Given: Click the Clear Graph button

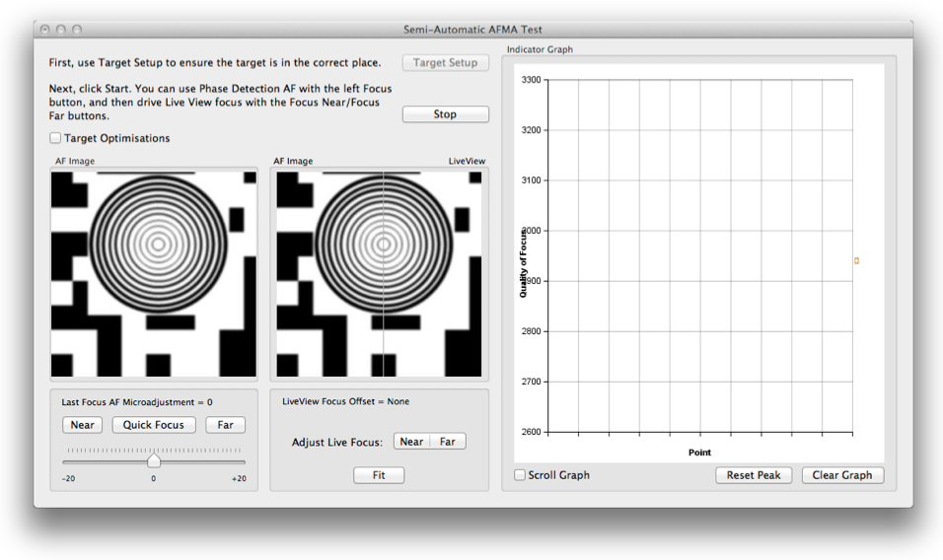Looking at the screenshot, I should (x=842, y=475).
